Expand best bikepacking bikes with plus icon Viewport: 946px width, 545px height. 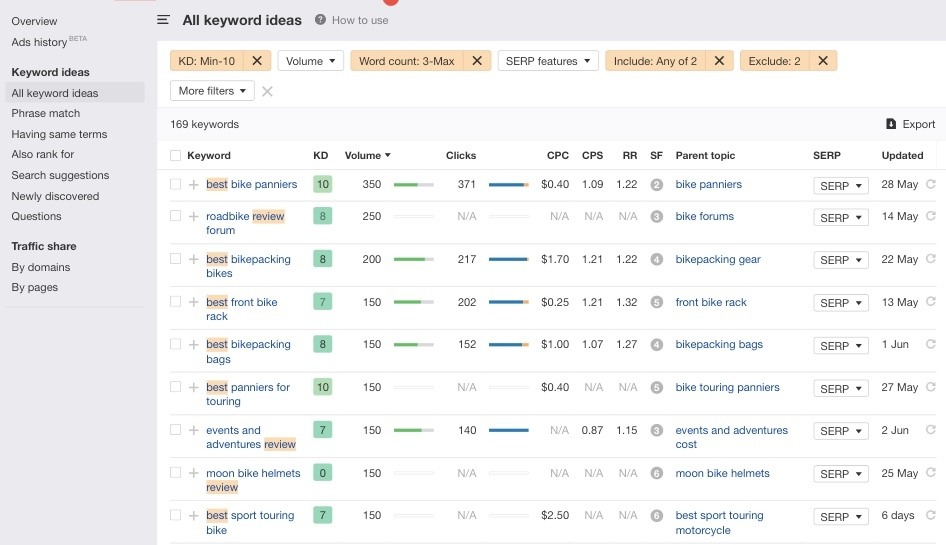point(194,259)
